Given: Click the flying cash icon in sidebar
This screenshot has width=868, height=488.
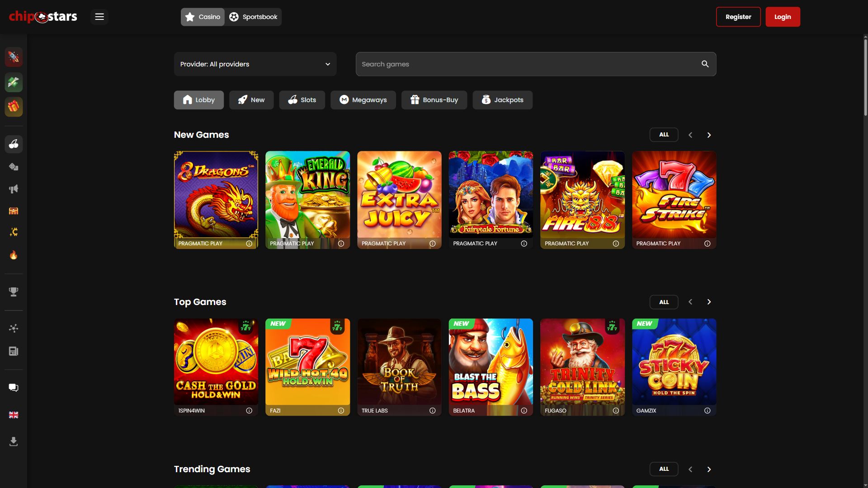Looking at the screenshot, I should click(14, 82).
